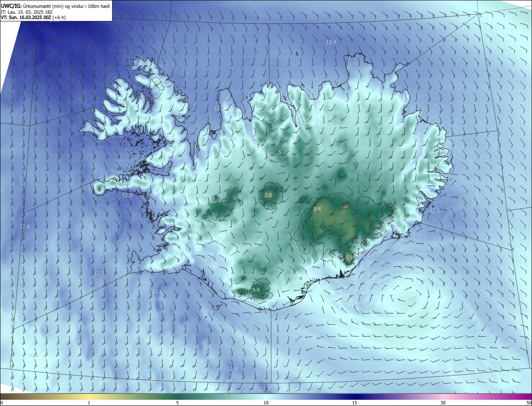Viewport: 532px width, 406px height.
Task: Click the 12.3 value over the western ocean
Action: click(99, 273)
